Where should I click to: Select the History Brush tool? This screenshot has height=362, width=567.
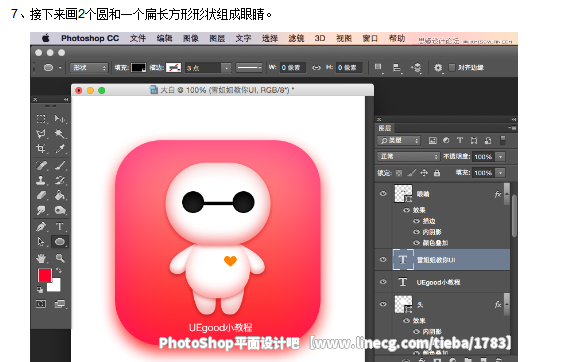point(60,180)
